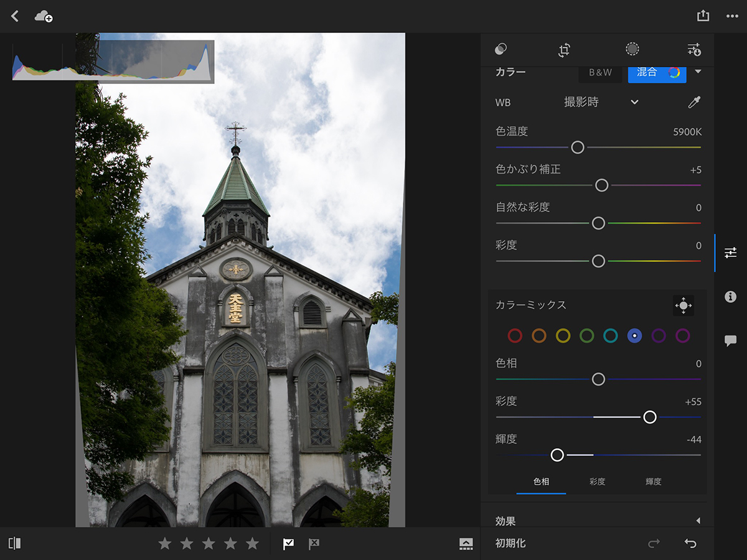Activate the color mix target adjustment tool
This screenshot has height=560, width=747.
click(x=683, y=305)
